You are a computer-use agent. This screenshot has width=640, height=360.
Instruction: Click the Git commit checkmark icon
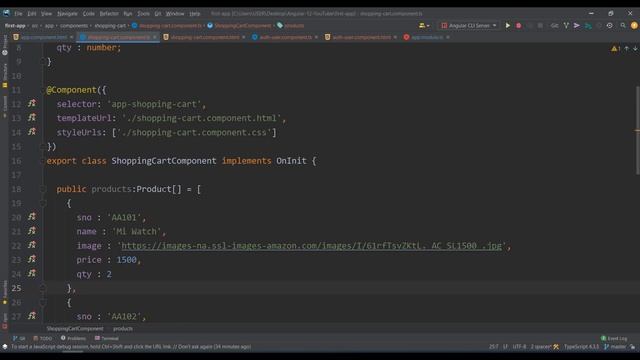pyautogui.click(x=566, y=25)
